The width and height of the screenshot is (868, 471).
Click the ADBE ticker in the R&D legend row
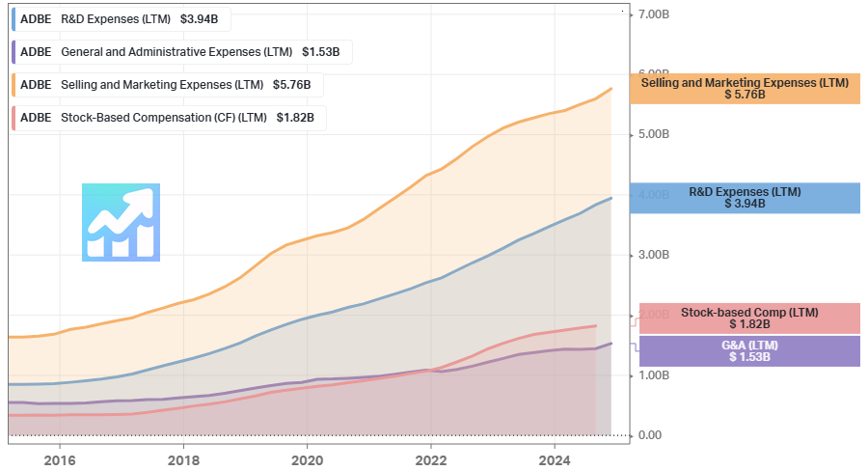tap(36, 19)
